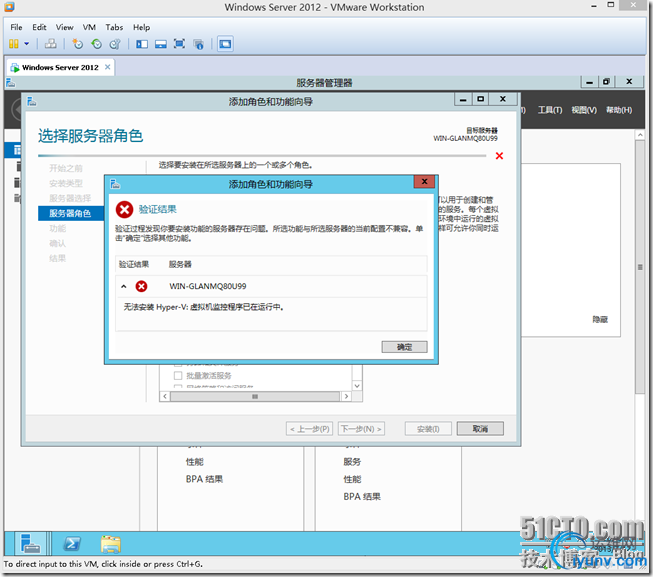Open the 帮助(H) menu in Server Manager
Screen dimensions: 653x577
point(619,110)
